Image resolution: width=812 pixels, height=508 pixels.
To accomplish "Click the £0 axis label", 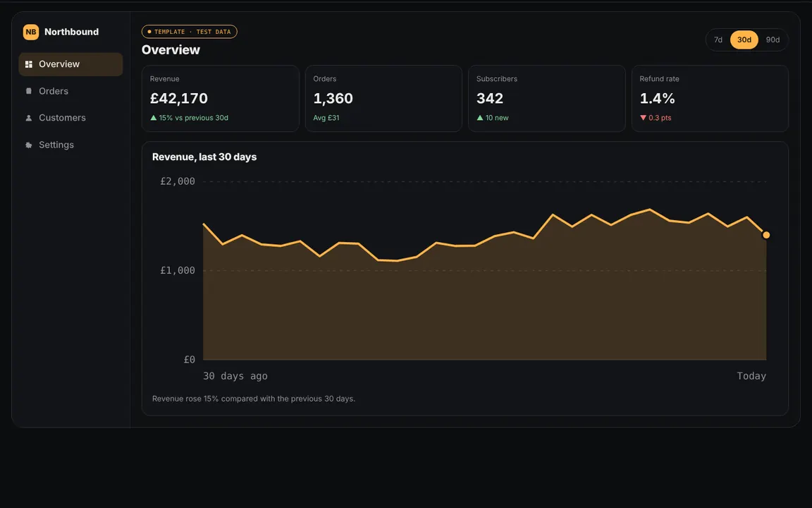I will [190, 360].
